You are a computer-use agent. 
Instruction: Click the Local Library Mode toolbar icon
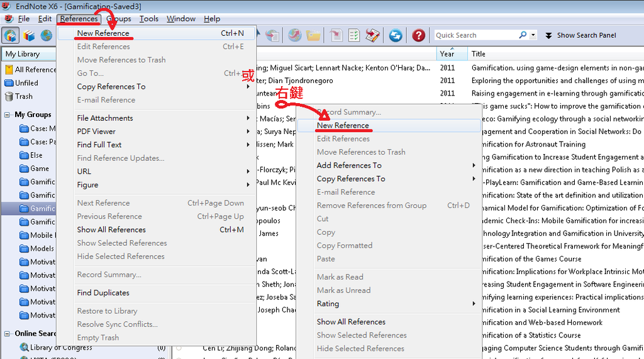coord(11,36)
